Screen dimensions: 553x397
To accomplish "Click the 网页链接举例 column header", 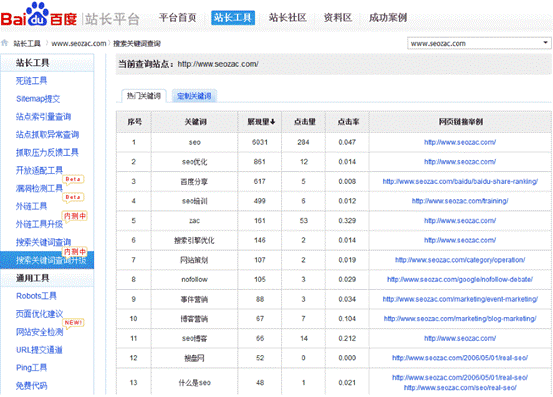I will pyautogui.click(x=461, y=122).
